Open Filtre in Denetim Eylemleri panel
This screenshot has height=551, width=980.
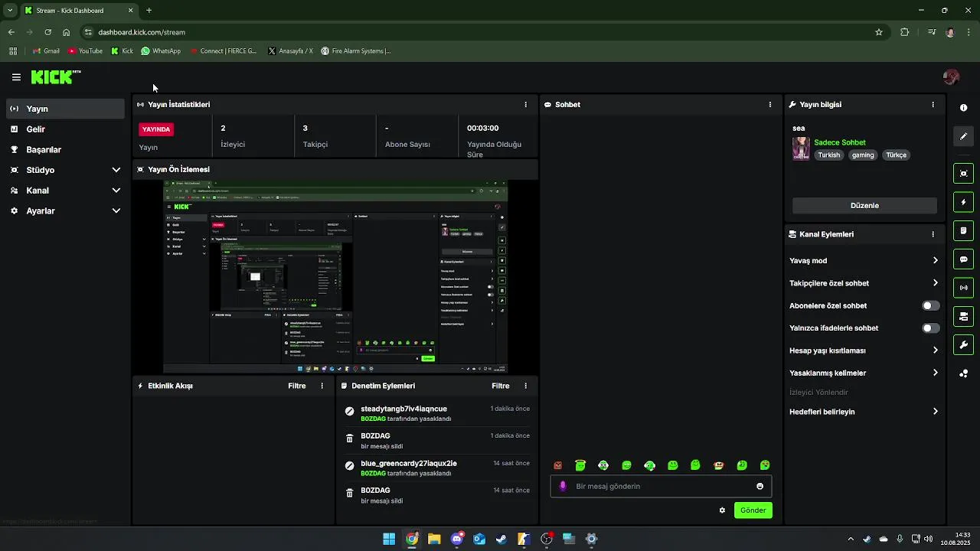pos(501,386)
